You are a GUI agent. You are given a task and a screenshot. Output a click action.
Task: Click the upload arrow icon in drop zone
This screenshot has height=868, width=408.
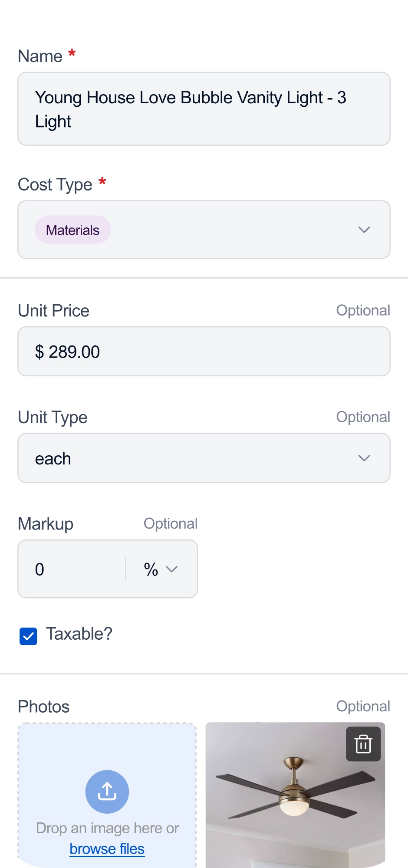(107, 792)
